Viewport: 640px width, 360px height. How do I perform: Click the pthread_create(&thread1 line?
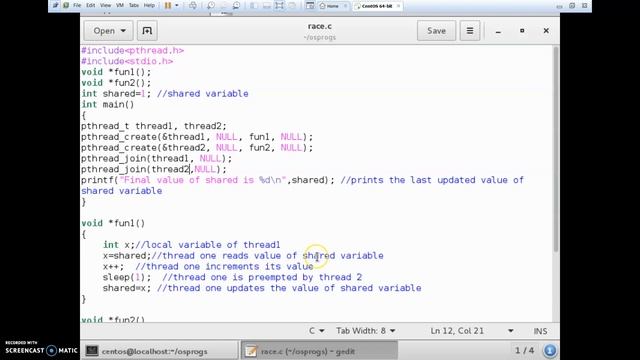pyautogui.click(x=197, y=137)
